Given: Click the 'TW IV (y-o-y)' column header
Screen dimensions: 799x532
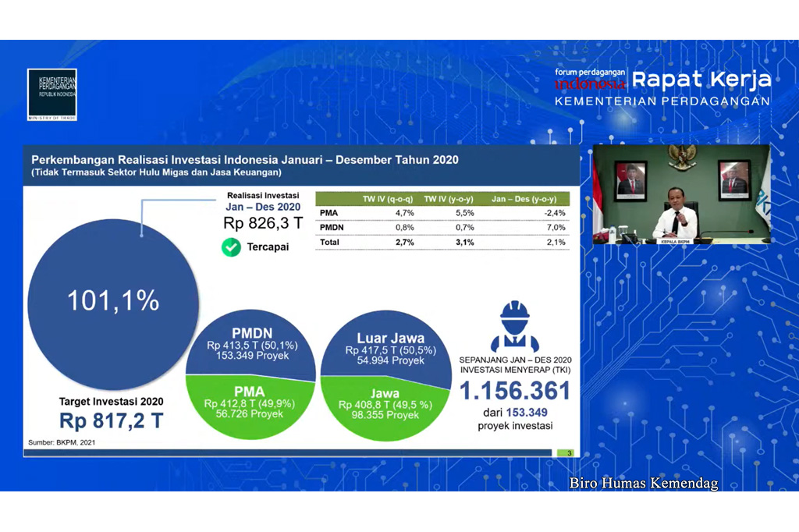Looking at the screenshot, I should click(x=449, y=199).
